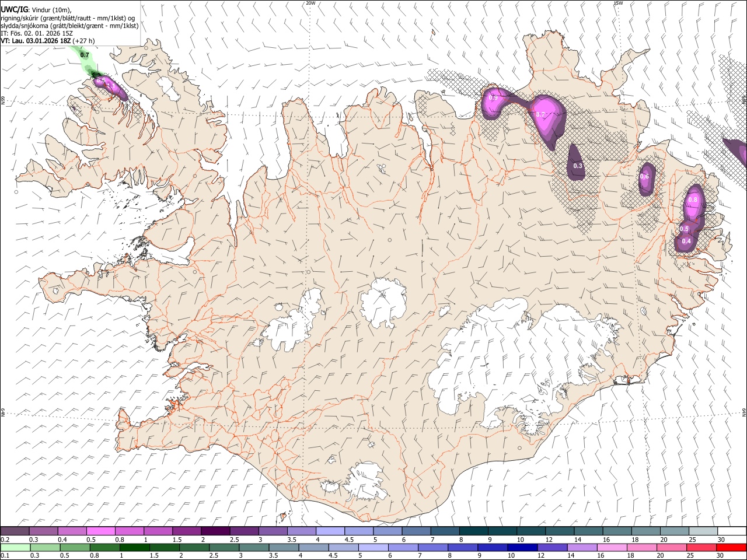This screenshot has width=747, height=560.
Task: Pick the lower legend swatch labeled 0.3
Action: click(x=45, y=547)
